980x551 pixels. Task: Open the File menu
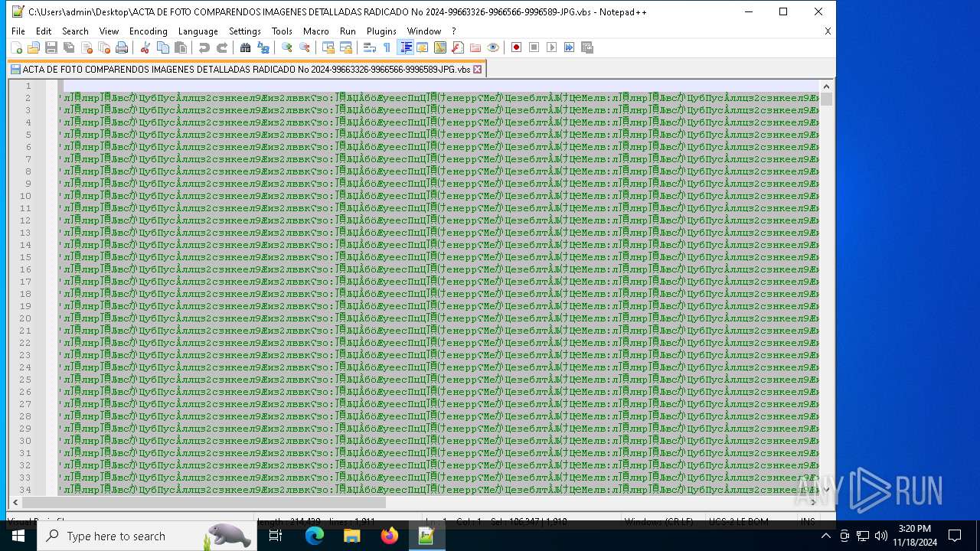coord(18,31)
